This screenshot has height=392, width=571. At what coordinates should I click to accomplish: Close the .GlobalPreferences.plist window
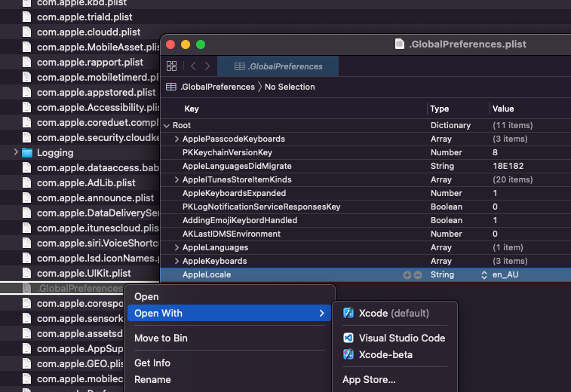[x=170, y=44]
